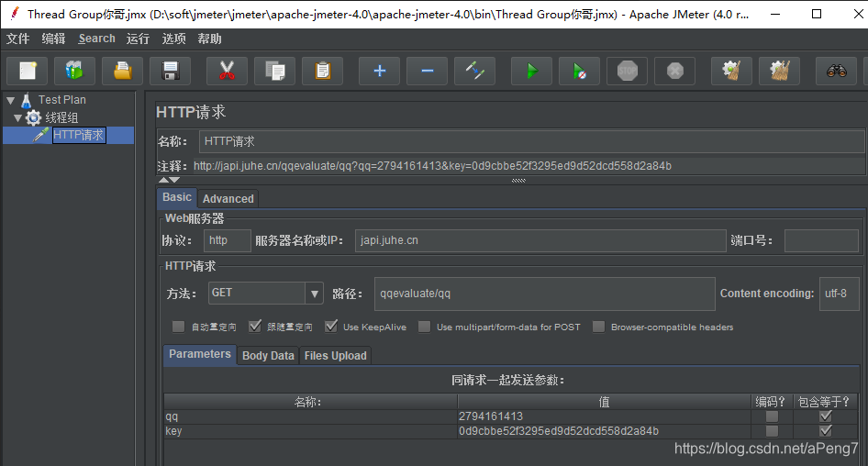868x466 pixels.
Task: Collapse the 线程组 tree node
Action: (17, 118)
